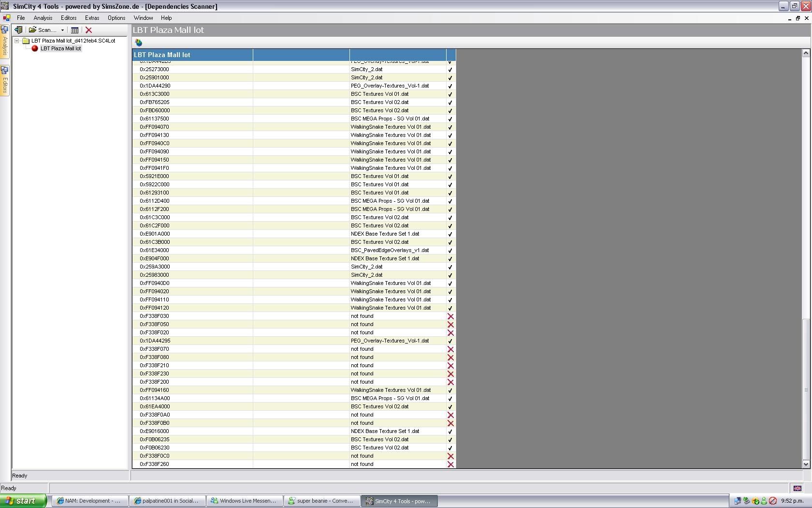
Task: Click list scrollbar down arrow
Action: [x=806, y=464]
